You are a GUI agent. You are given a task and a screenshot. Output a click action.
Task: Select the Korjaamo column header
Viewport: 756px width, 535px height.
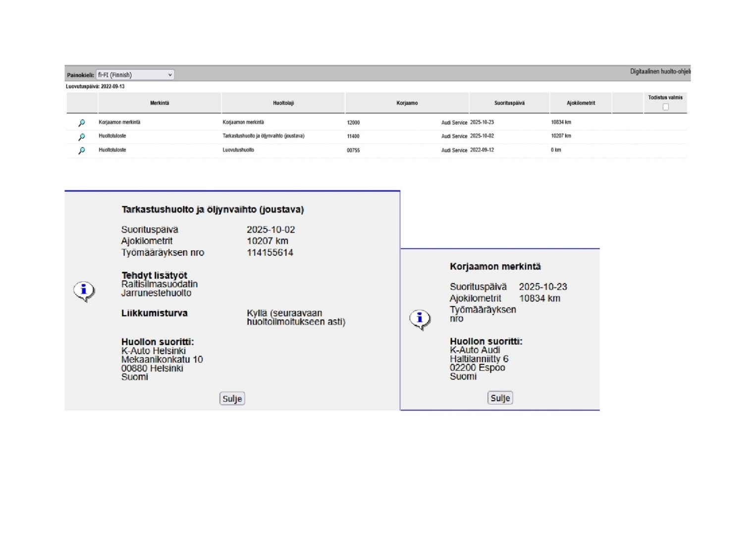tap(407, 103)
